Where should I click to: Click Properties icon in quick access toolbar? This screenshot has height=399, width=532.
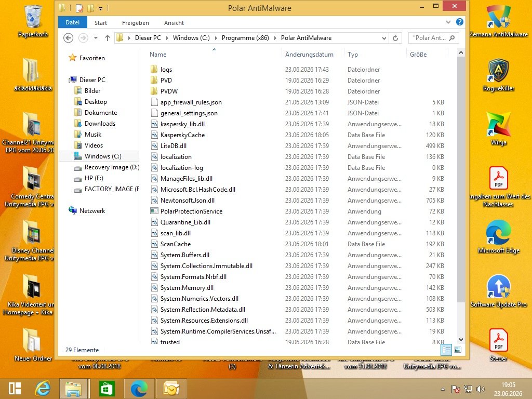coord(79,8)
